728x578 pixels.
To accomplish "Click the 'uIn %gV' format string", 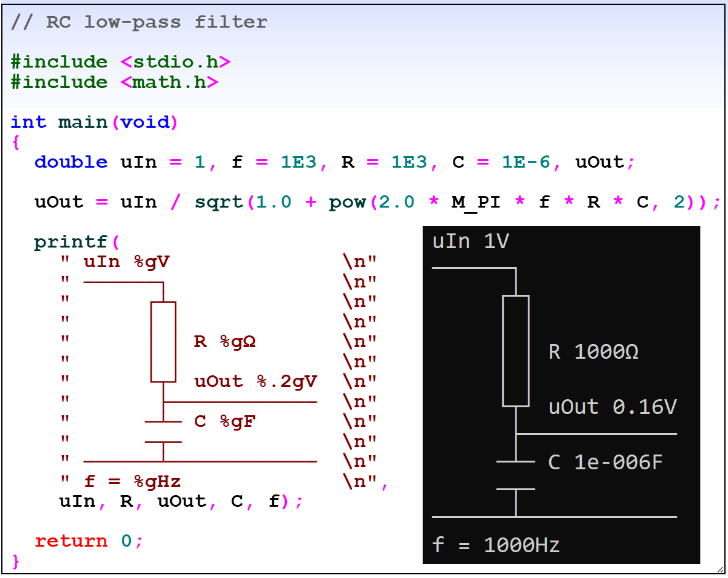I will point(127,262).
